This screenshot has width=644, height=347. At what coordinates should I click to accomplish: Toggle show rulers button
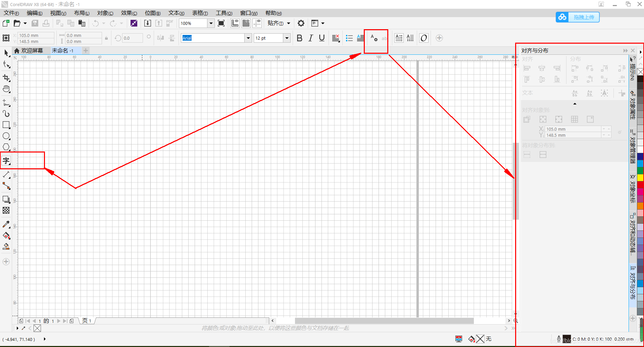(235, 23)
